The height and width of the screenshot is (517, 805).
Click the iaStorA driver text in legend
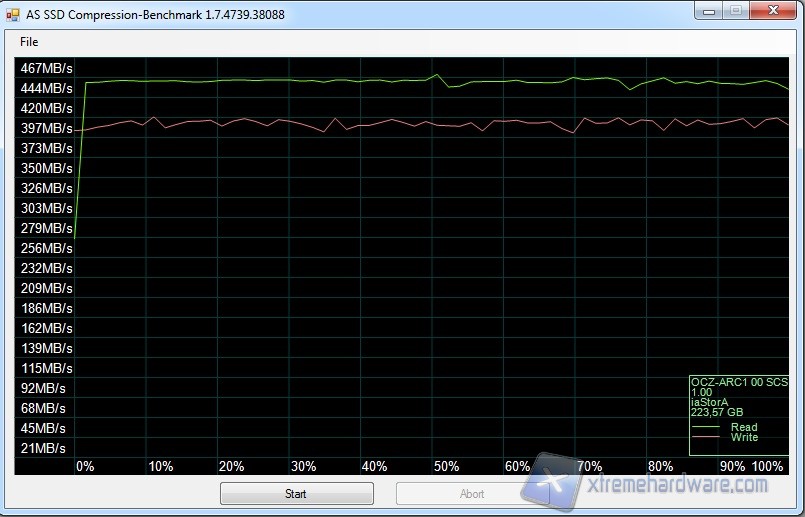[710, 402]
